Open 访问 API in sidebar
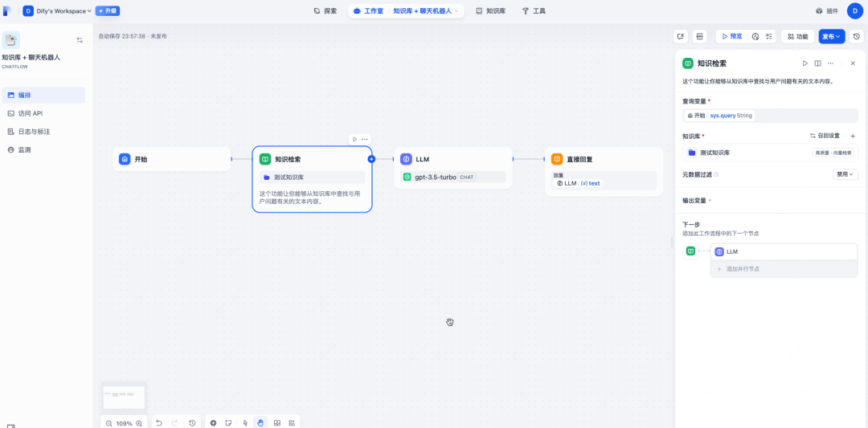Screen dimensions: 868x428 (x=43, y=113)
